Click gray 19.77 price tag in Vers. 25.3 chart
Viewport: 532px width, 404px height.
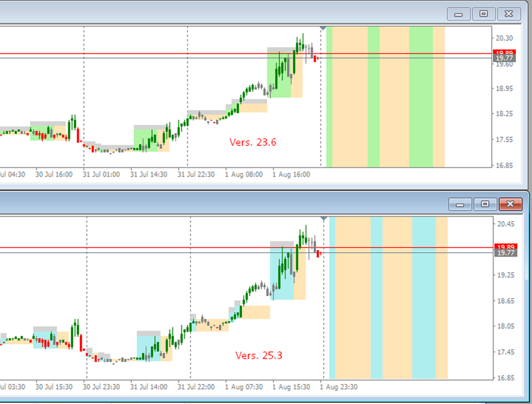click(505, 253)
